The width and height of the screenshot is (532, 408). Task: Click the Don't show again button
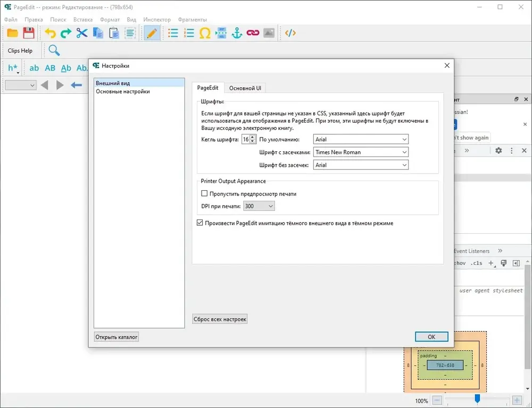click(472, 137)
